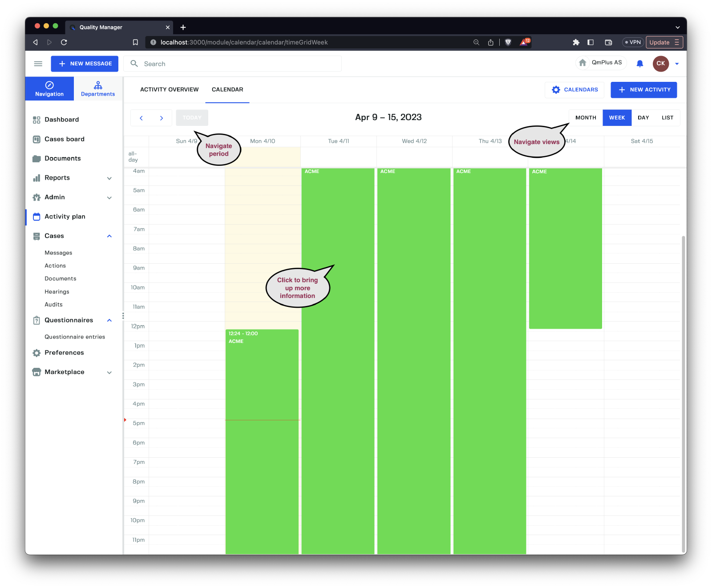Collapse the Cases menu section
Viewport: 712px width, 588px height.
(x=109, y=236)
